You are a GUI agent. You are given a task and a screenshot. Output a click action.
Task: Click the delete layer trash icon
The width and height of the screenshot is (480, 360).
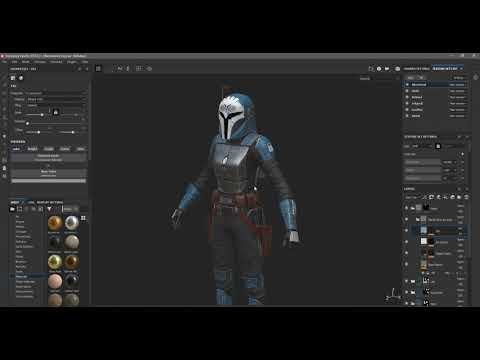click(x=466, y=197)
